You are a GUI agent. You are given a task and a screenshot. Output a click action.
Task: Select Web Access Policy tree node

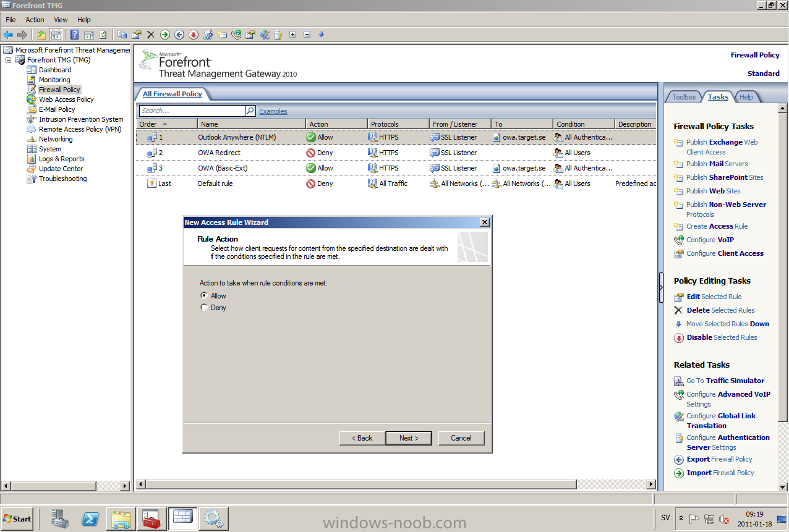66,99
